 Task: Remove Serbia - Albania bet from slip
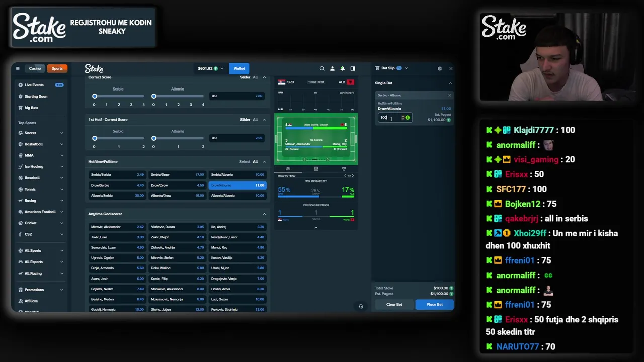coord(450,95)
